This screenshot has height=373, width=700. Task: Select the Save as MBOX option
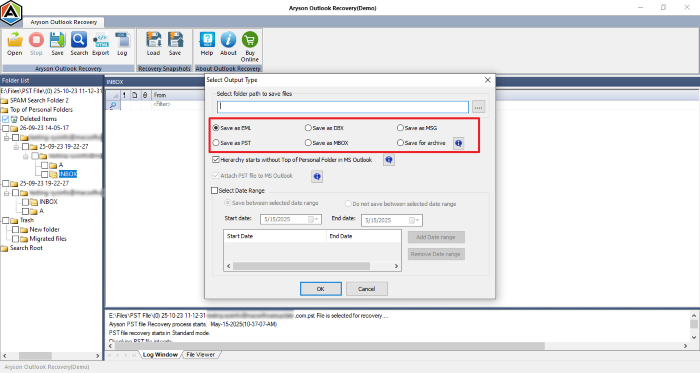pos(308,143)
